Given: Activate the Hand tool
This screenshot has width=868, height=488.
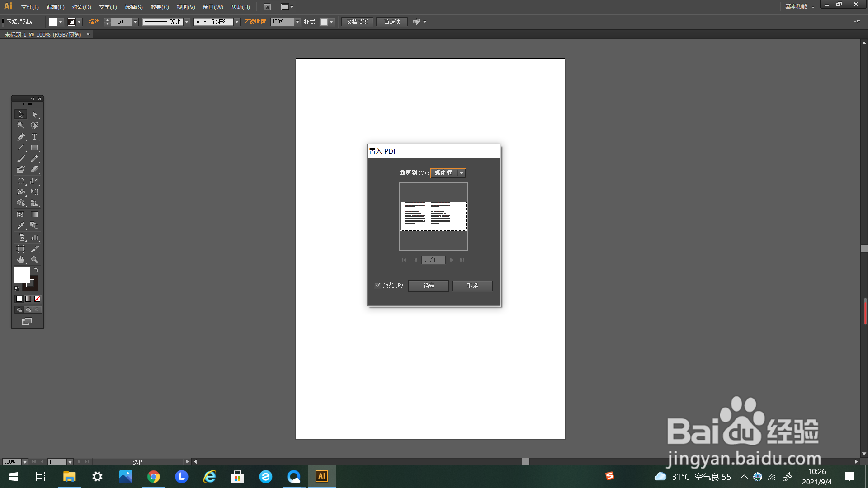Looking at the screenshot, I should (21, 260).
